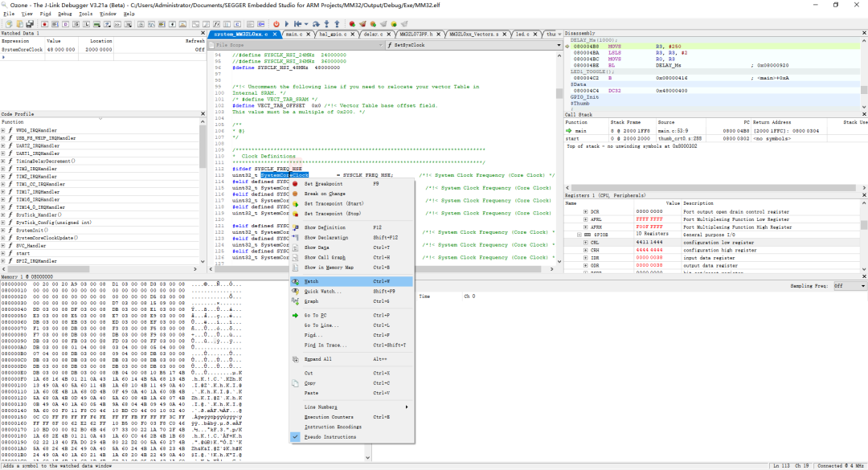
Task: Toggle Execution Counters in context menu
Action: [352, 417]
